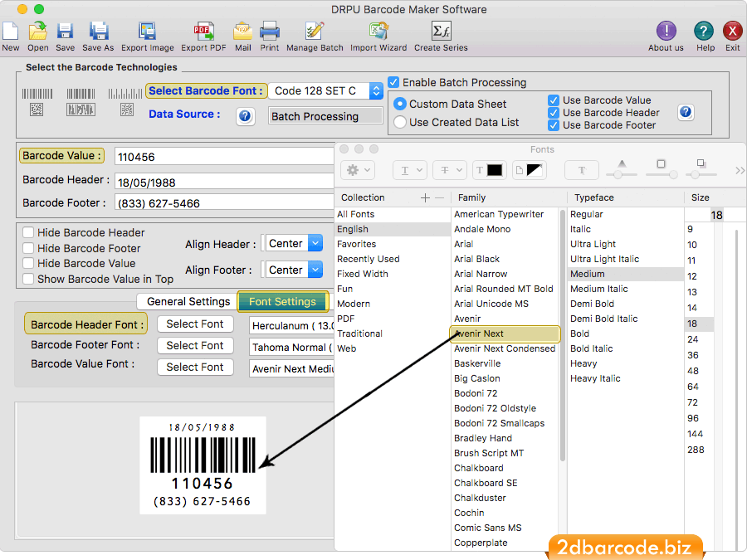Click the Barcode Footer input field
This screenshot has height=560, width=747.
point(224,203)
